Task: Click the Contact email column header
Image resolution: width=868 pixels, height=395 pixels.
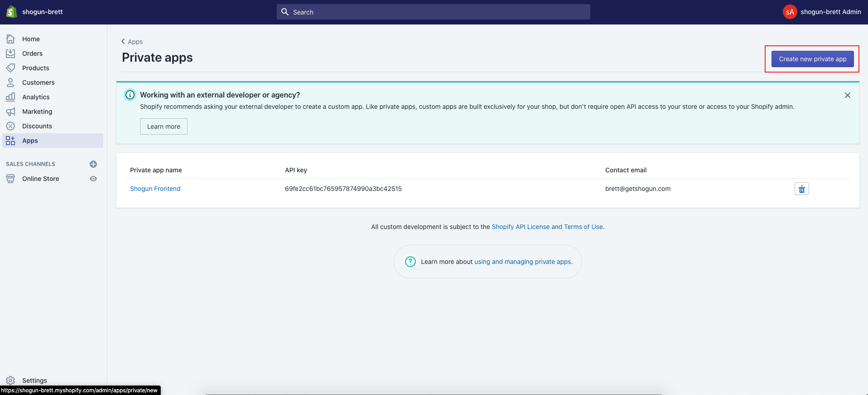Action: click(626, 170)
